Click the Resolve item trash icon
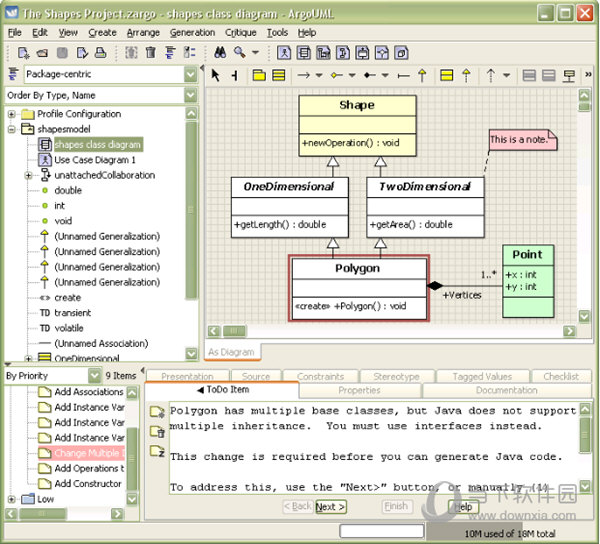The image size is (600, 544). [157, 432]
